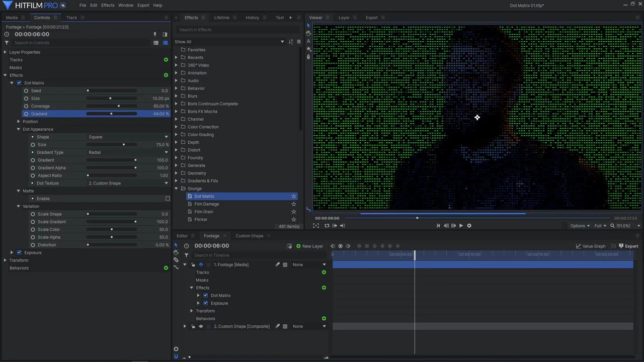Image resolution: width=644 pixels, height=362 pixels.
Task: Add a new effect in Controls panel
Action: tap(166, 75)
